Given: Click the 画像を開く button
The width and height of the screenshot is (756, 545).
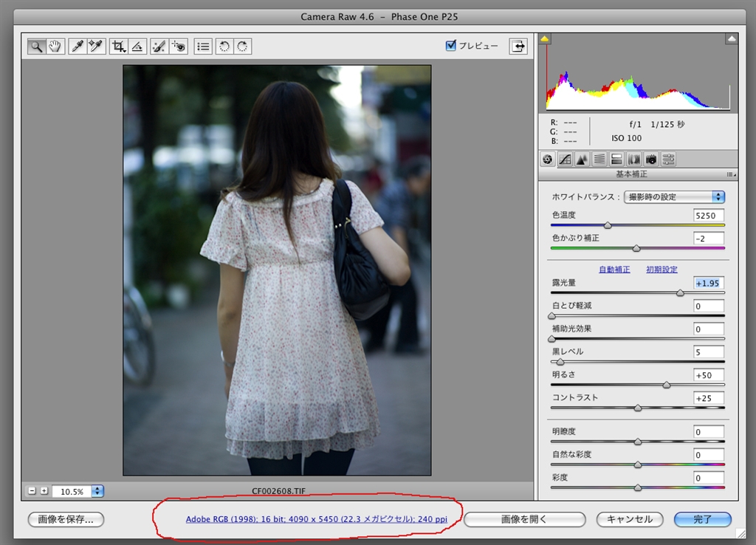Looking at the screenshot, I should pyautogui.click(x=525, y=519).
